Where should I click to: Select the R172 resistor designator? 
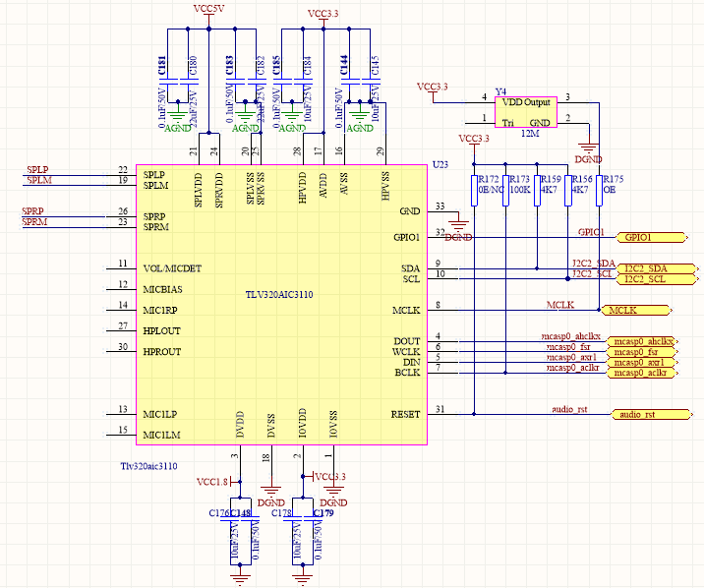[489, 179]
